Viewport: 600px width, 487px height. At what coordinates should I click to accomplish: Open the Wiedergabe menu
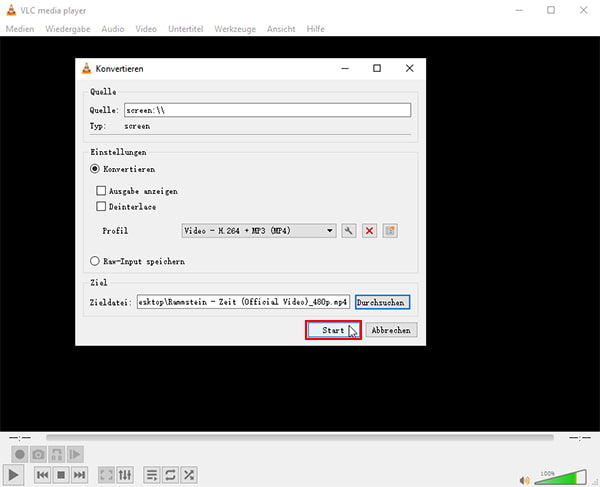click(68, 29)
